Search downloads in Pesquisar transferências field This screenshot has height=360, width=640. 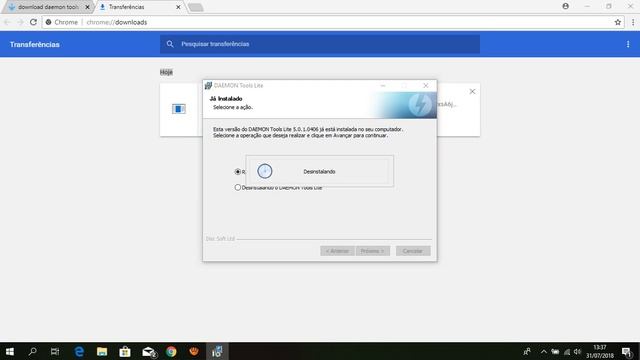point(320,44)
